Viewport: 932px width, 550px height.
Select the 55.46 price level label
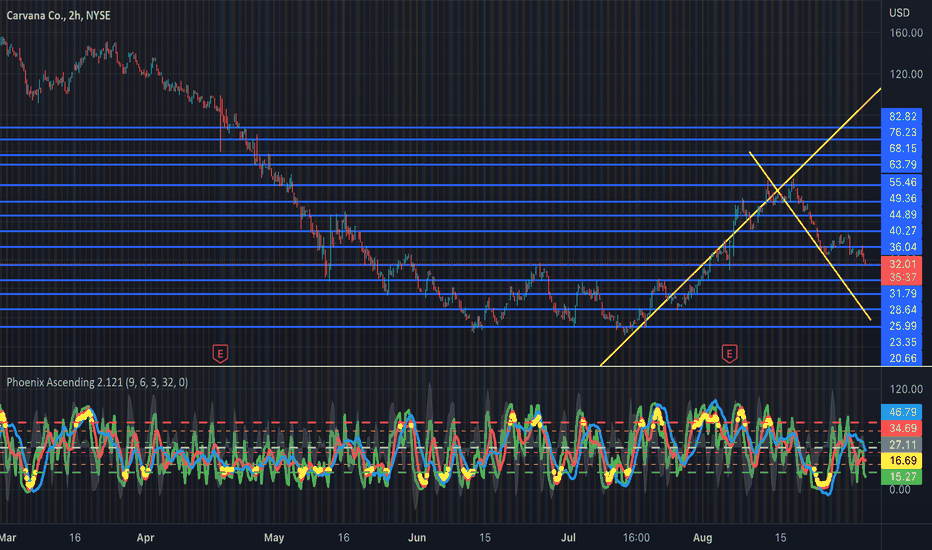click(x=902, y=183)
